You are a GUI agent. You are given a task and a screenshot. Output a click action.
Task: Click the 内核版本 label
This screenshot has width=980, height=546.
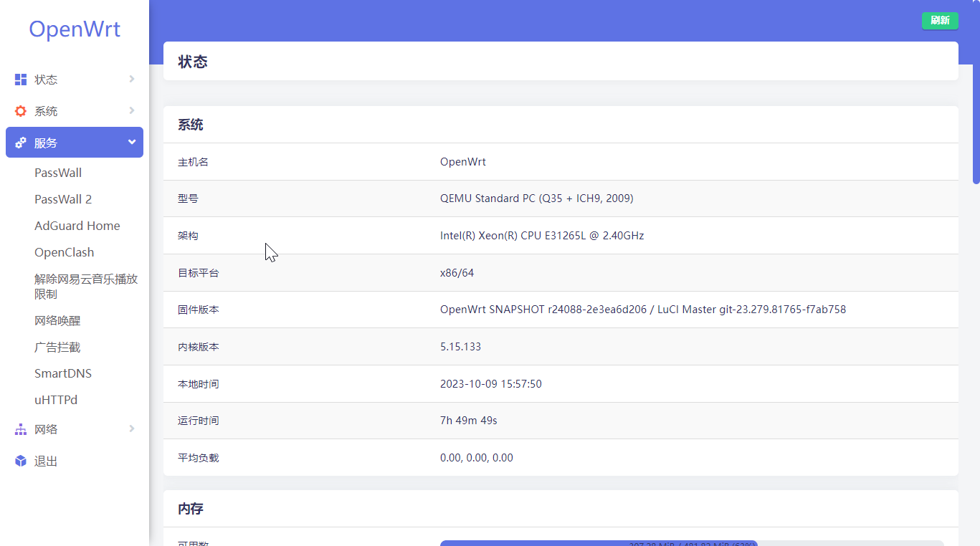click(x=199, y=347)
